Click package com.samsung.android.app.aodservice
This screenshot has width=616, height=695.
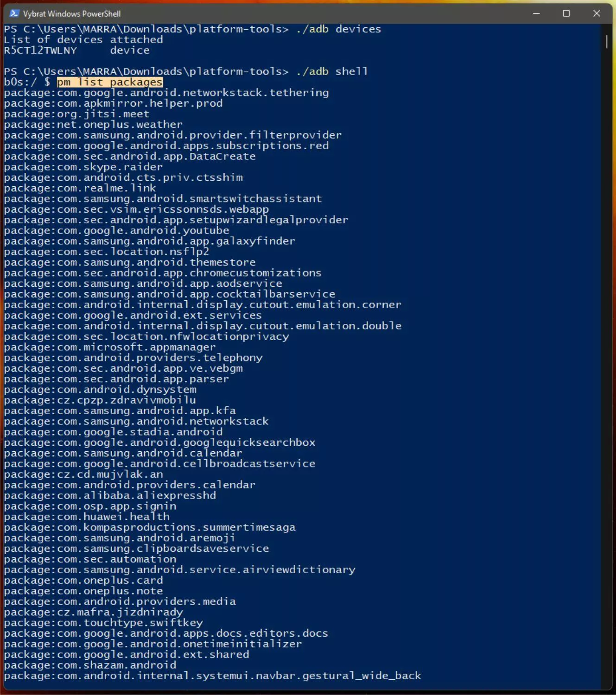143,284
